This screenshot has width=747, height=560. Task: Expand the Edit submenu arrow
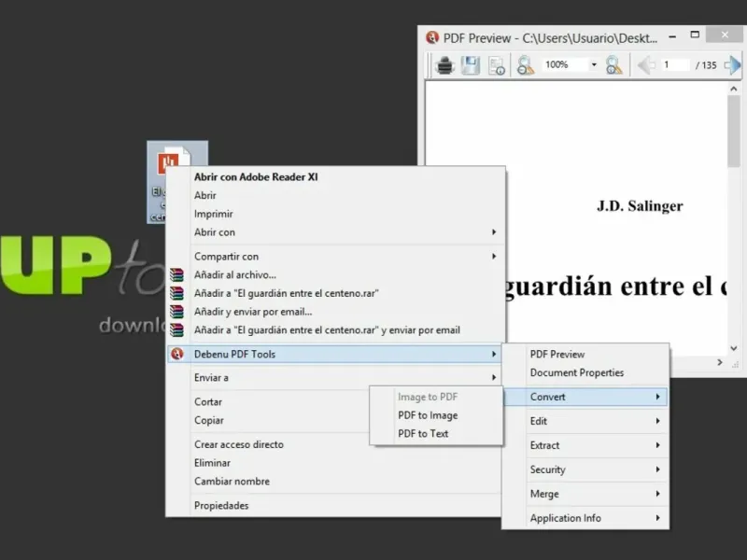pyautogui.click(x=658, y=421)
